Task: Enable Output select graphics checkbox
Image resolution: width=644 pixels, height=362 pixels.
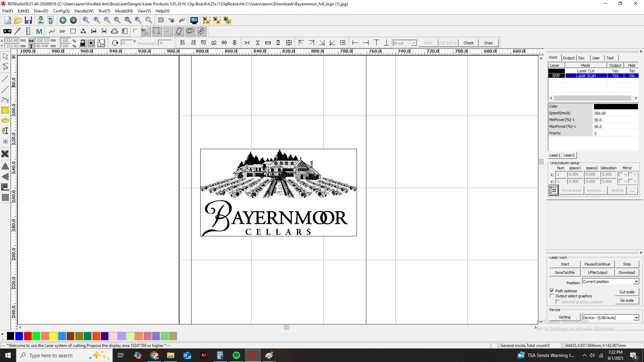Action: pyautogui.click(x=552, y=296)
